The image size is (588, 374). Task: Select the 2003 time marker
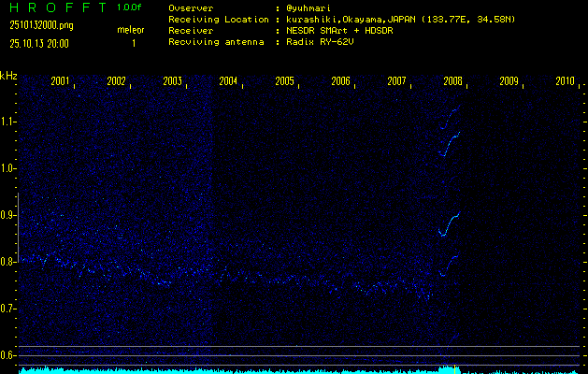tap(172, 81)
